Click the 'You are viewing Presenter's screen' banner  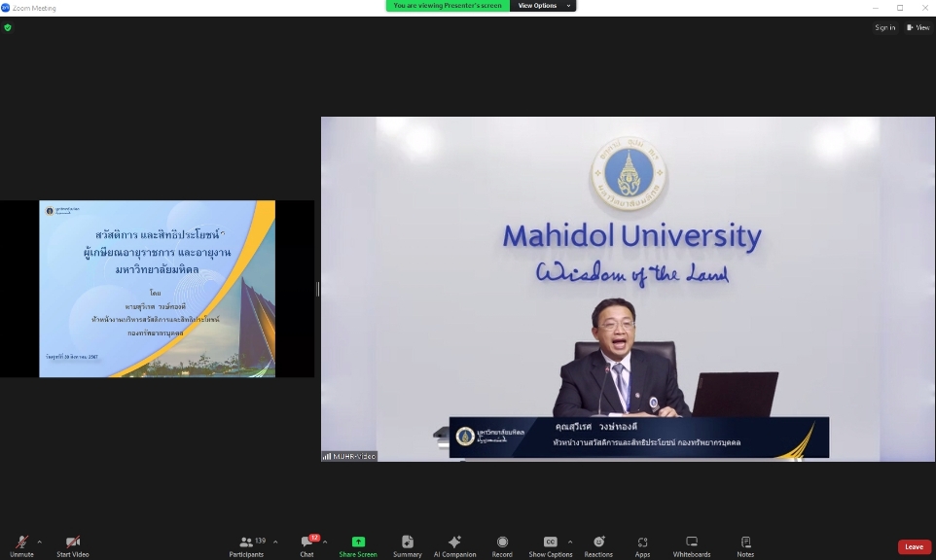(448, 6)
